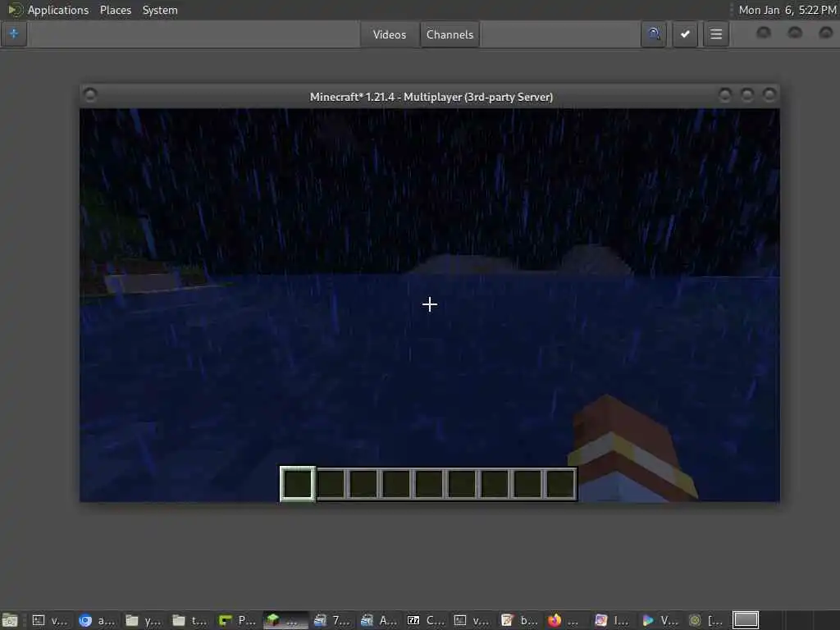This screenshot has width=840, height=630.
Task: Open Minecraft window menu button in titlebar
Action: [x=90, y=95]
